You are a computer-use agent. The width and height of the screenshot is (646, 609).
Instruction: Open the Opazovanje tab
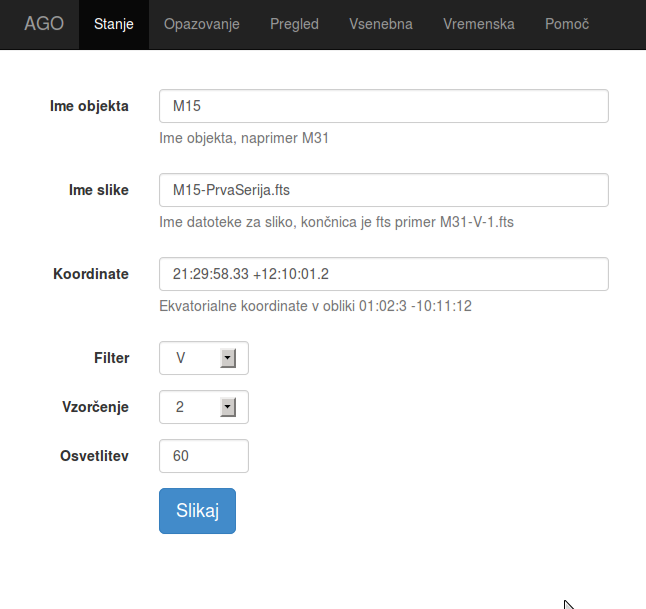[201, 24]
